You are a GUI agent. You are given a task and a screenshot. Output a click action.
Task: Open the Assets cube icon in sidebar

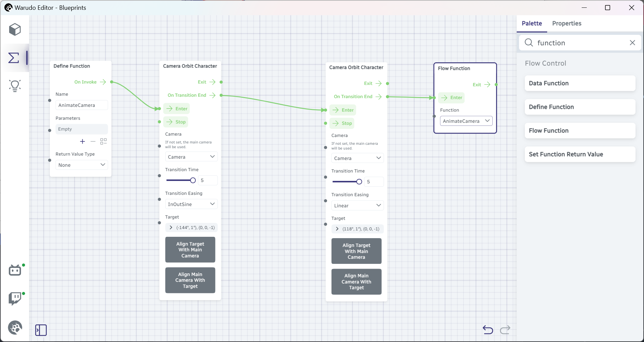(x=15, y=30)
